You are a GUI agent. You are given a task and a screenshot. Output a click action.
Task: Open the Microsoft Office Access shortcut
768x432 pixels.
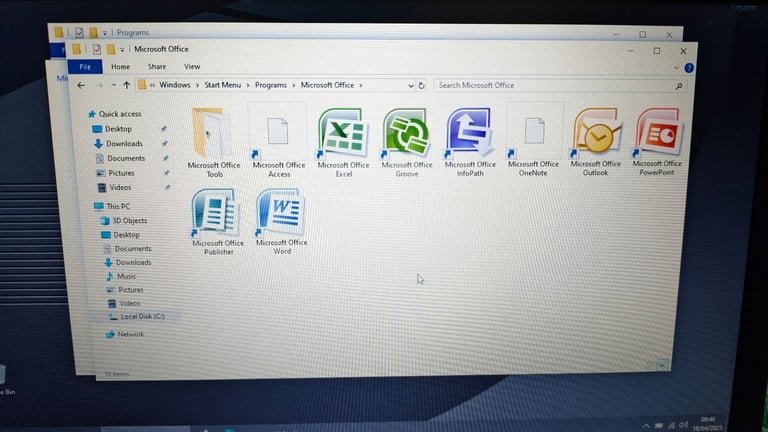(x=278, y=141)
